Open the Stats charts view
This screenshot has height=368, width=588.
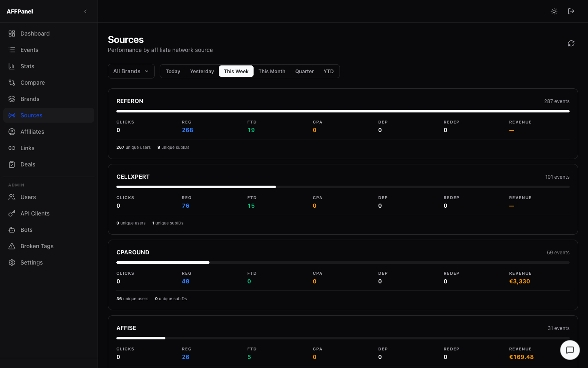27,66
